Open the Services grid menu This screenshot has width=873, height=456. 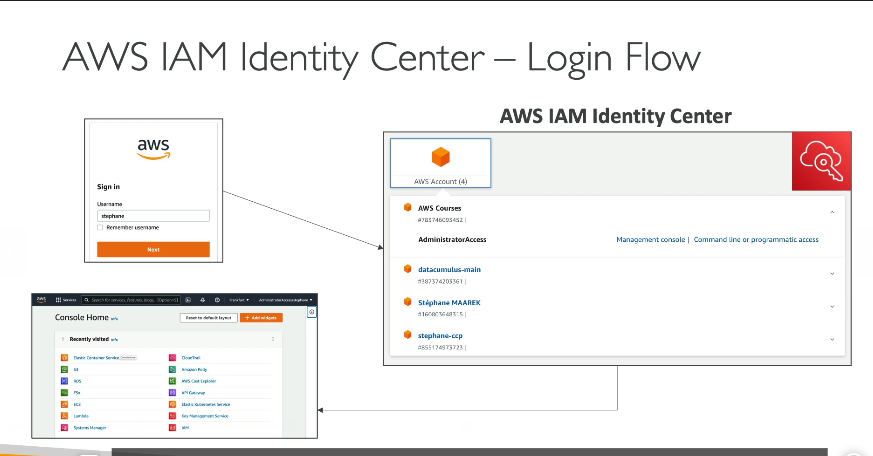tap(66, 300)
